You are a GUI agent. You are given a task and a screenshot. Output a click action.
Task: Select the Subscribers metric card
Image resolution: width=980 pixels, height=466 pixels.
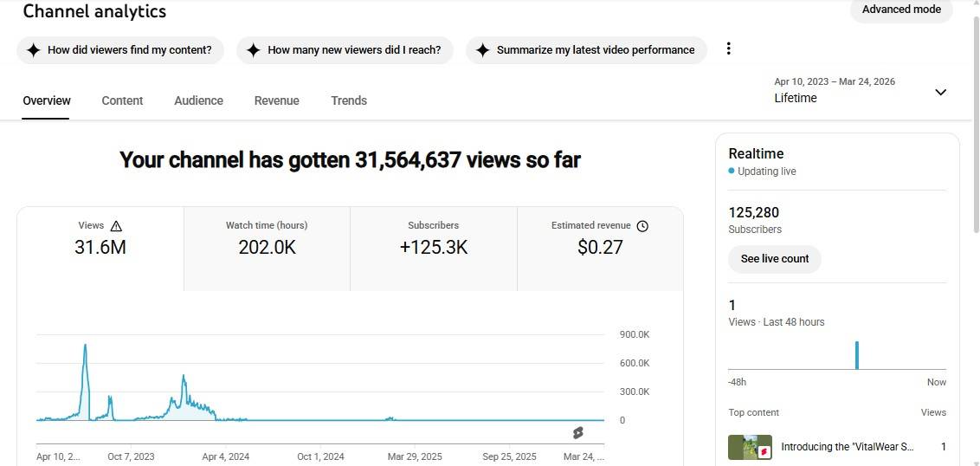433,248
